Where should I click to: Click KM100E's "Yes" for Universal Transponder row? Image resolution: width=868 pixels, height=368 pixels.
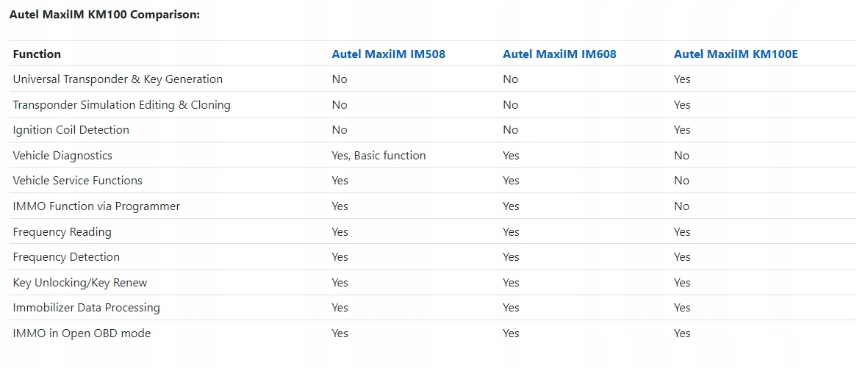tap(682, 79)
